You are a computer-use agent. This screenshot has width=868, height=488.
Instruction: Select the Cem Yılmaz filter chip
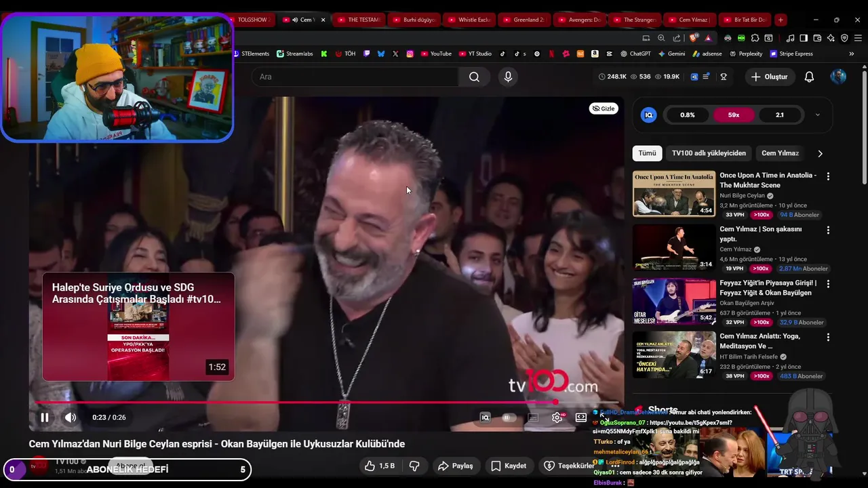[780, 153]
